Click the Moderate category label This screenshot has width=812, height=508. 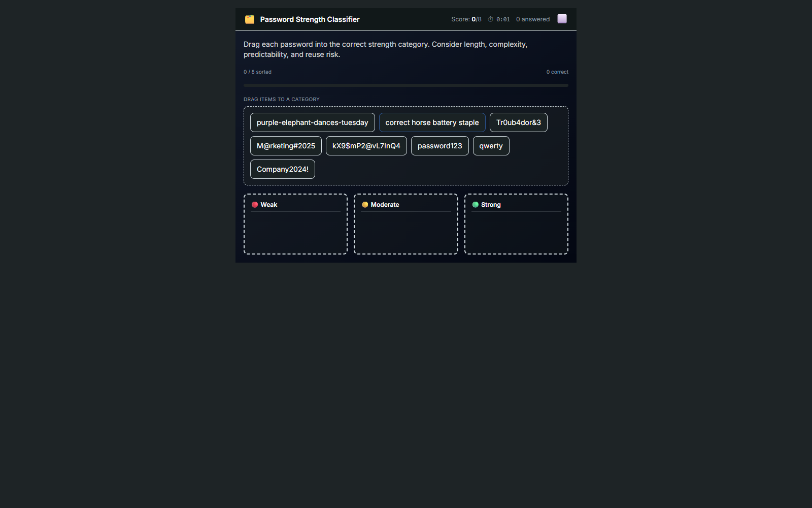pos(385,205)
